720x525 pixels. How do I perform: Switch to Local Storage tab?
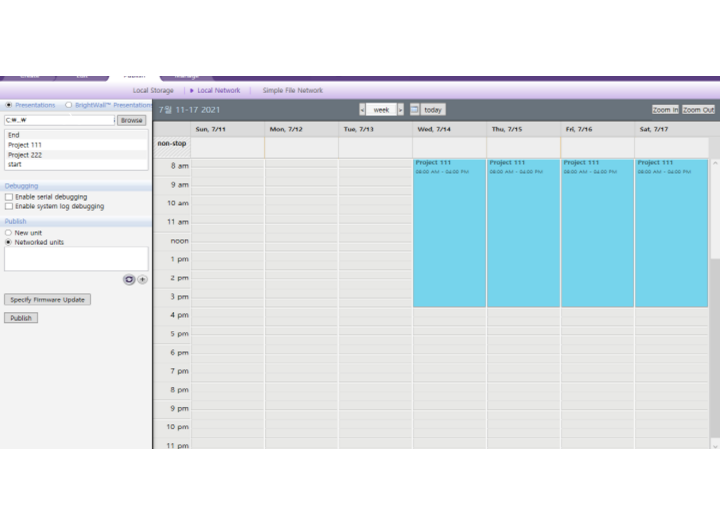(x=153, y=90)
